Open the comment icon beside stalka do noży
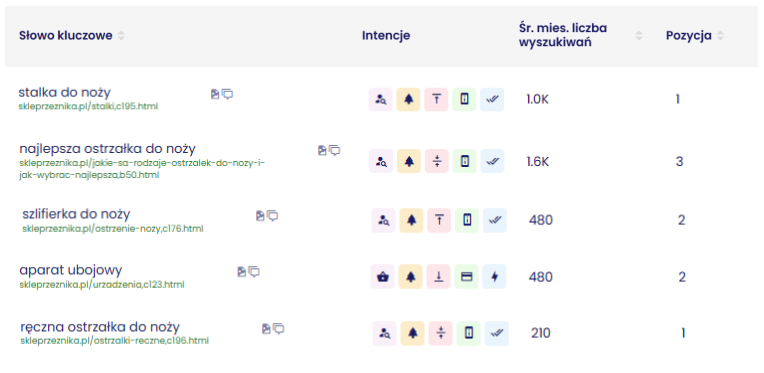 [x=228, y=94]
